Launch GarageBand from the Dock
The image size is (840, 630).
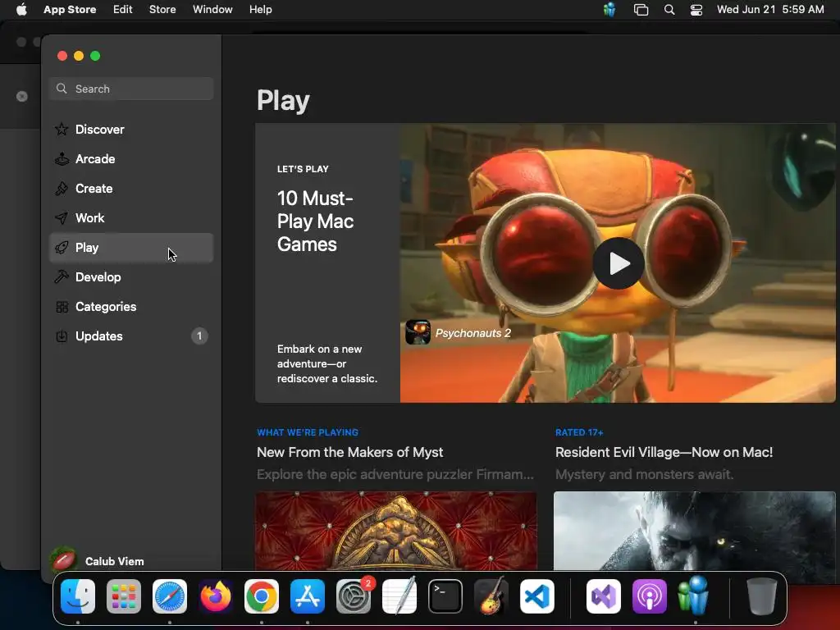point(491,596)
